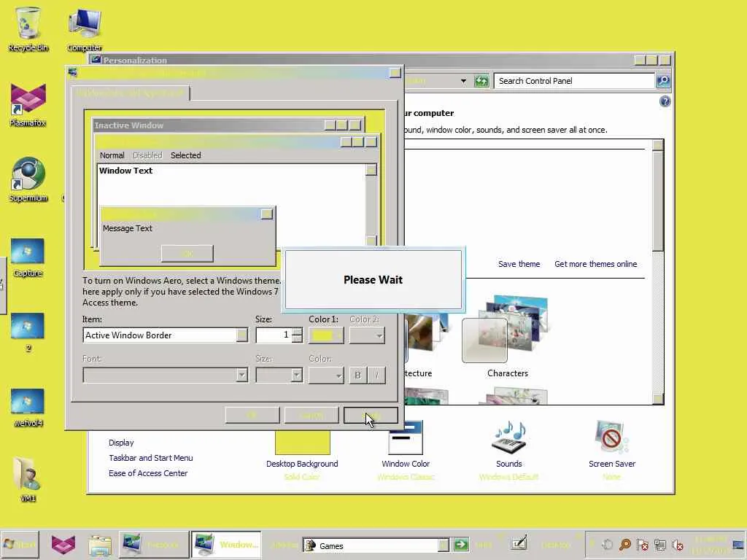Click the Show Desktop monitor icon
This screenshot has height=560, width=747.
(x=738, y=545)
